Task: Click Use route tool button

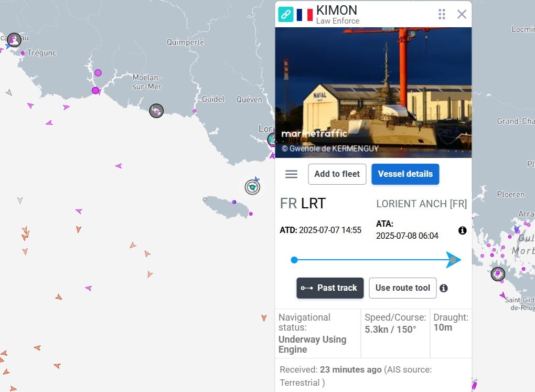Action: tap(403, 288)
